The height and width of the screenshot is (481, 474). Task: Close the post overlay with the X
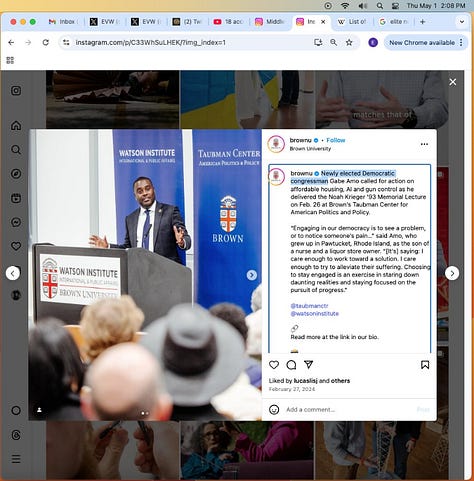click(x=453, y=82)
